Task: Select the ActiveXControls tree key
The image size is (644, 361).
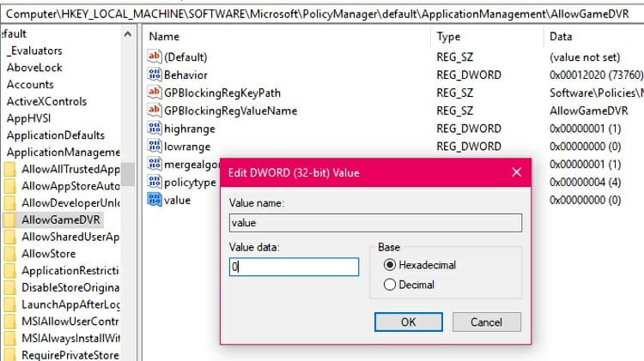Action: coord(46,101)
